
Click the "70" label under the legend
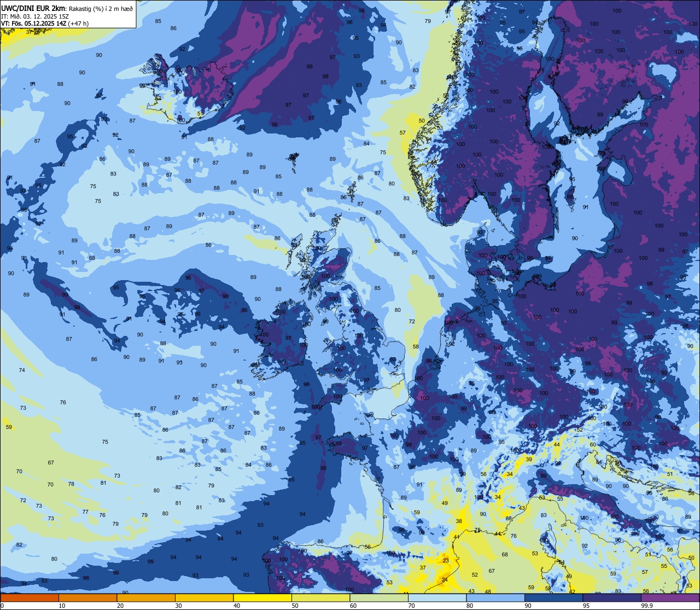pos(411,606)
